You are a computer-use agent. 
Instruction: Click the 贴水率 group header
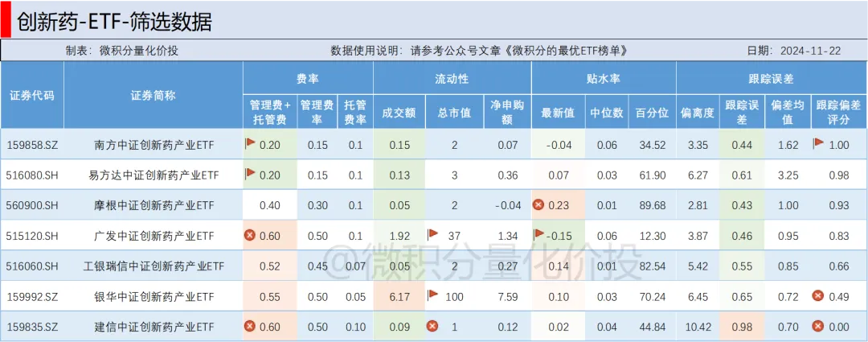[x=603, y=79]
